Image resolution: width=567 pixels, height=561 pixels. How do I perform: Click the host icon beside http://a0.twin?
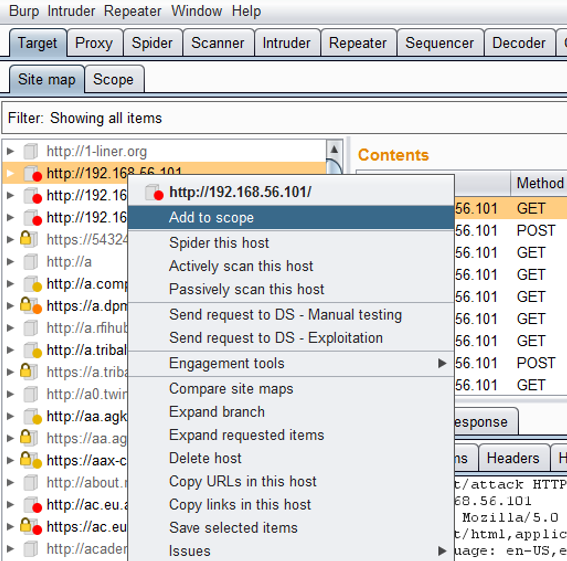(x=31, y=394)
